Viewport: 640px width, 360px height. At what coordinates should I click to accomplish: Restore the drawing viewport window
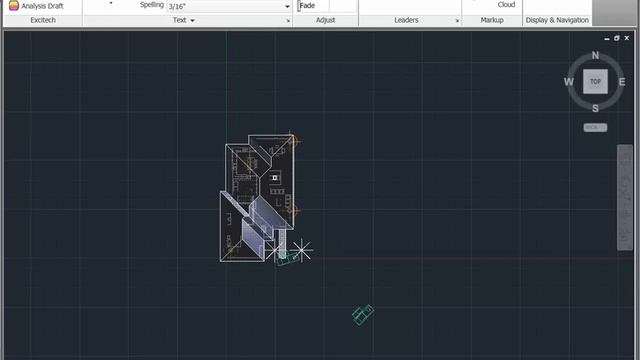pyautogui.click(x=616, y=38)
